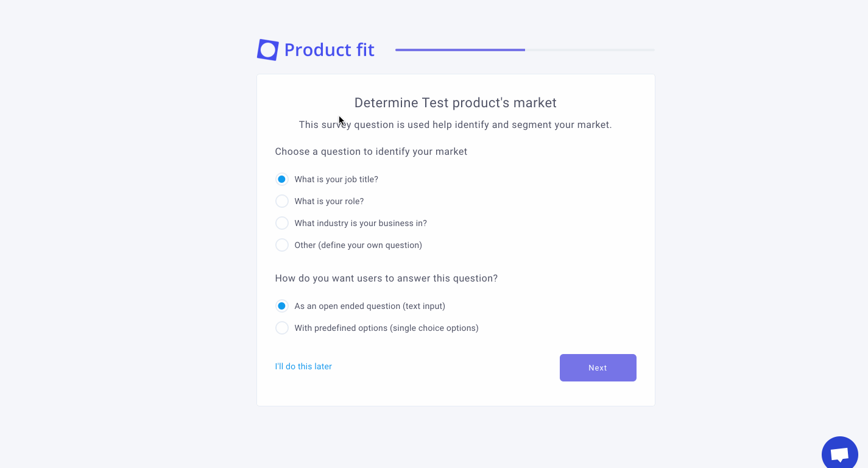Pick the business industry radio button
Viewport: 868px width, 468px height.
tap(281, 223)
